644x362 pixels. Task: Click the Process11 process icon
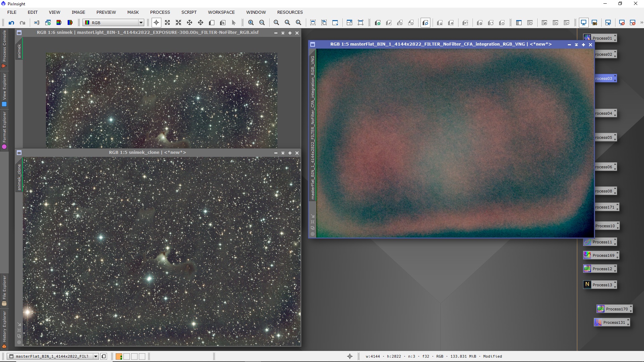(600, 242)
